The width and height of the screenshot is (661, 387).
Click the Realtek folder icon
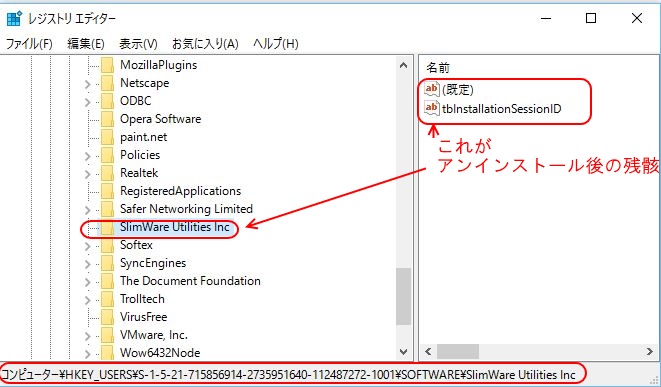pyautogui.click(x=107, y=173)
